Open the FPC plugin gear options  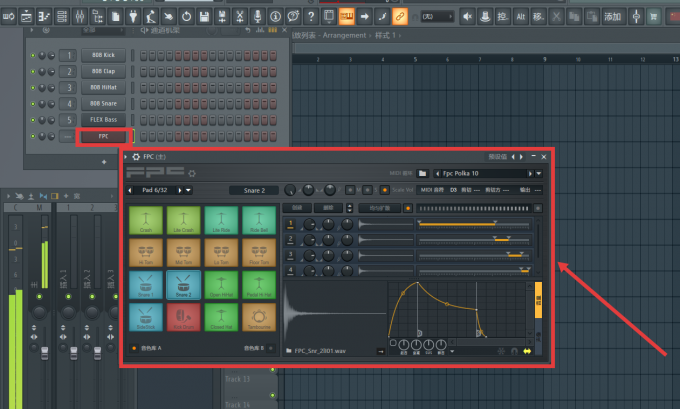coord(136,157)
